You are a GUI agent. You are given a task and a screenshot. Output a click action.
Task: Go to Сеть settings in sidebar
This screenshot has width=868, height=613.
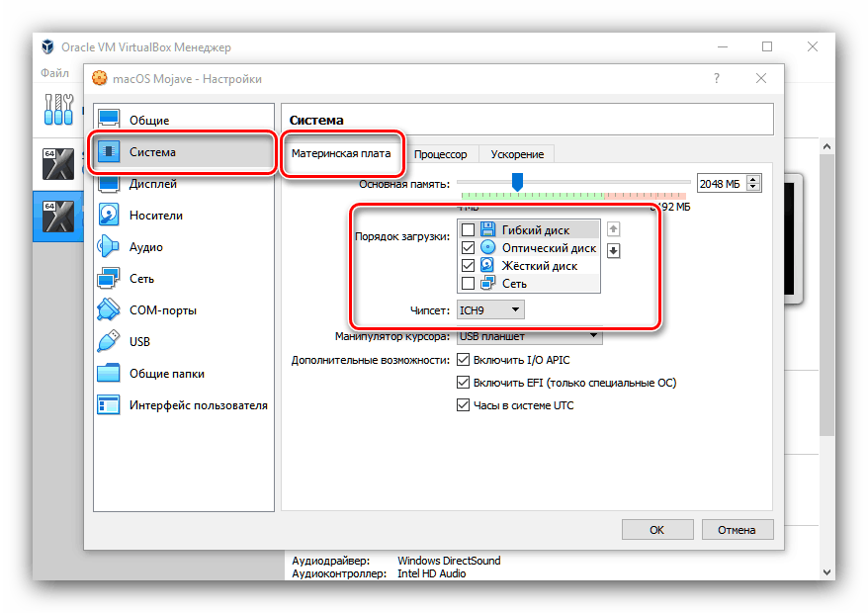[x=183, y=278]
